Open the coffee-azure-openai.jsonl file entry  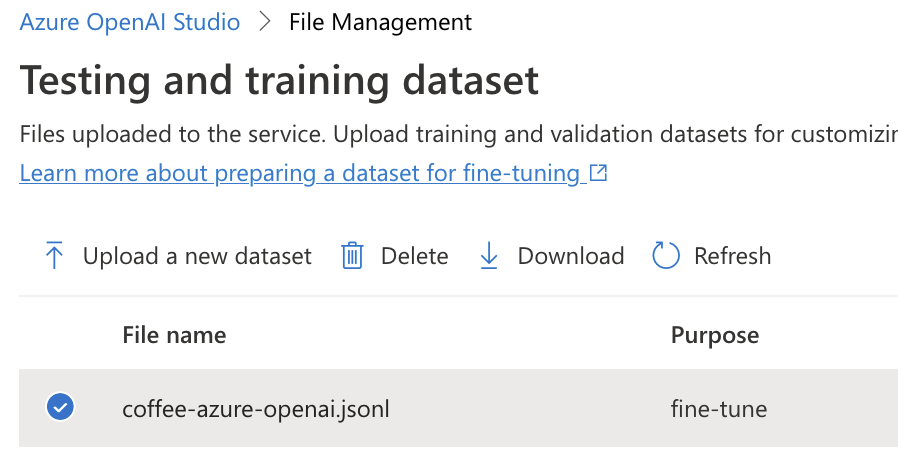click(256, 409)
